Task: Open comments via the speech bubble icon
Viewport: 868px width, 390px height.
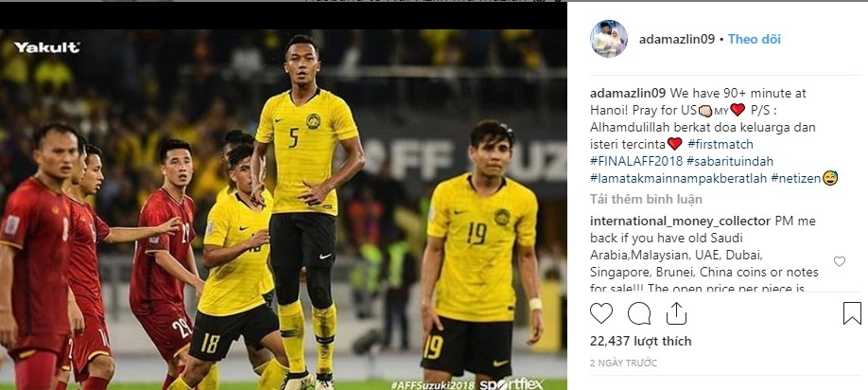Action: click(639, 313)
